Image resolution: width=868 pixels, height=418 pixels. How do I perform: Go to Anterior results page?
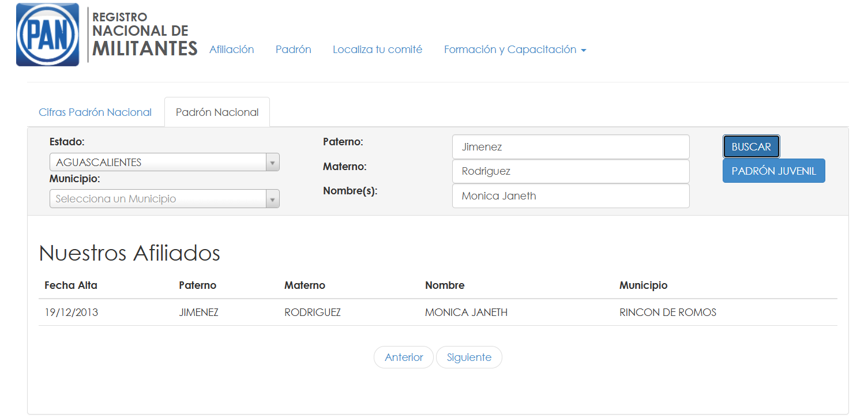404,357
